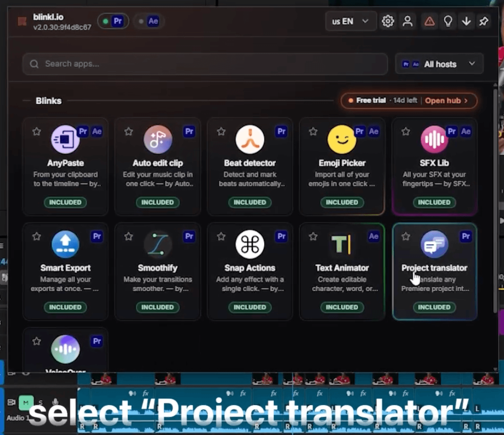The image size is (504, 435).
Task: Favorite Beat detector with the star
Action: click(x=221, y=131)
